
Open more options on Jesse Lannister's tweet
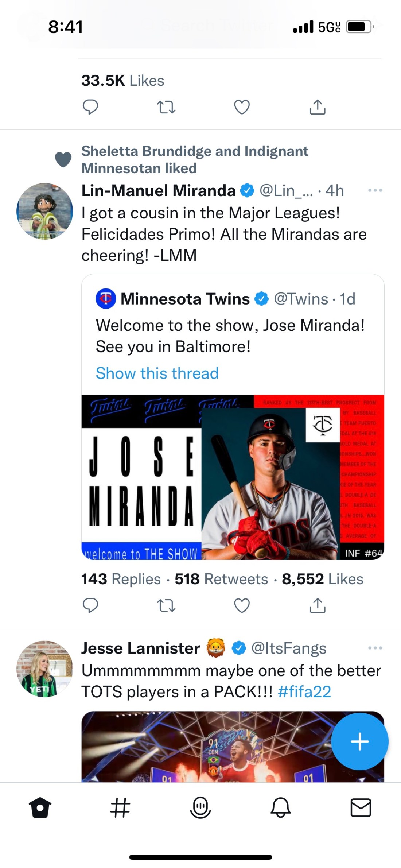click(375, 648)
